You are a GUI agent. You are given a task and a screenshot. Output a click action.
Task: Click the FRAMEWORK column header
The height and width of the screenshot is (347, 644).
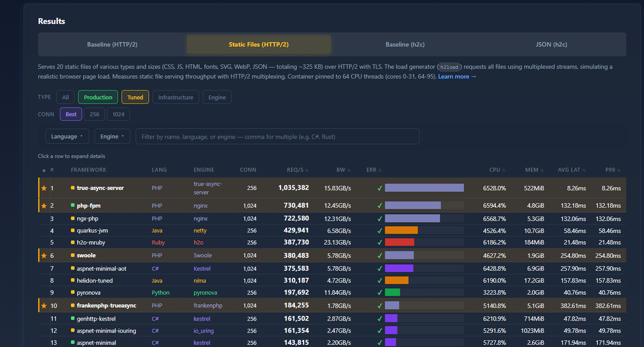coord(88,170)
